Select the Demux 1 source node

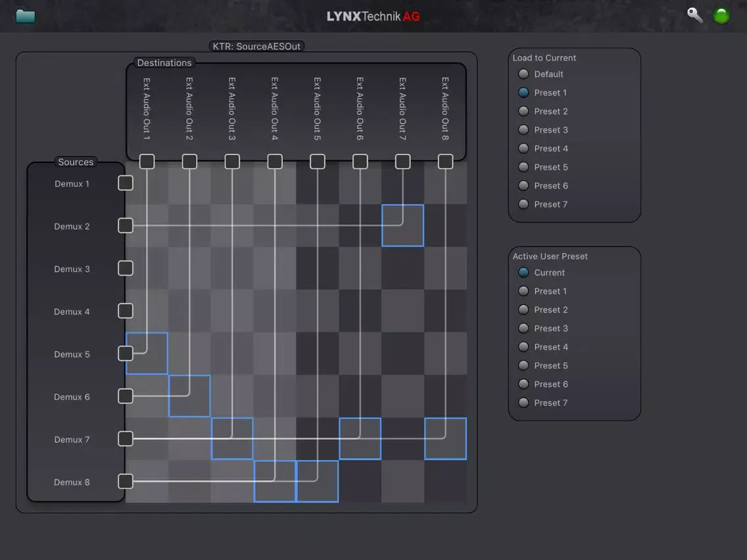click(x=126, y=183)
